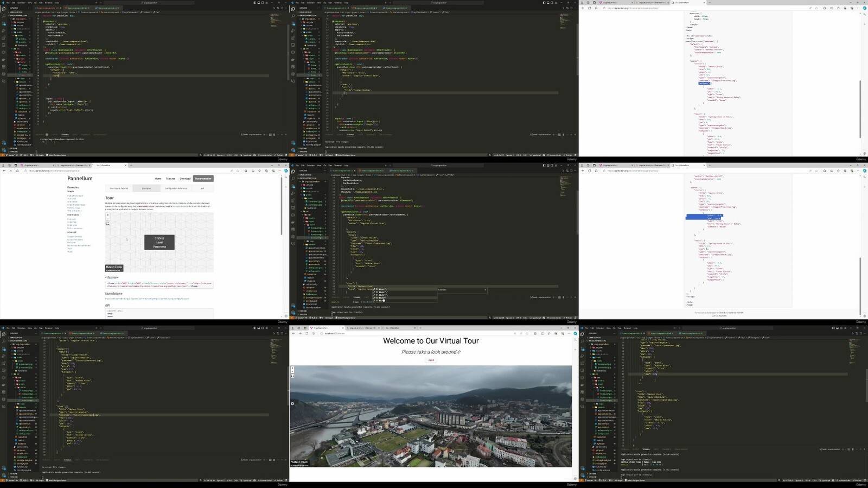Click the home icon in Pannellum docs browser
868x488 pixels.
tap(17, 170)
